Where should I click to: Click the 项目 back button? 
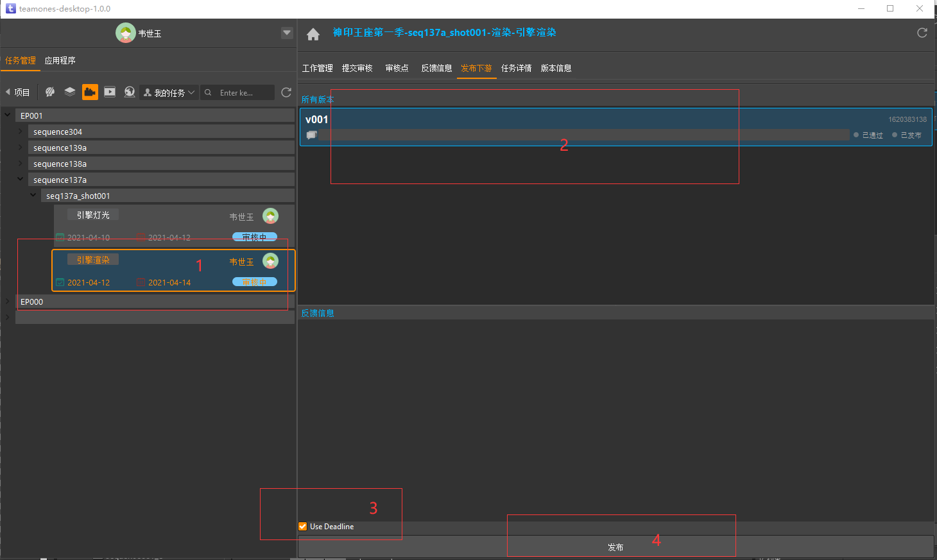(18, 92)
